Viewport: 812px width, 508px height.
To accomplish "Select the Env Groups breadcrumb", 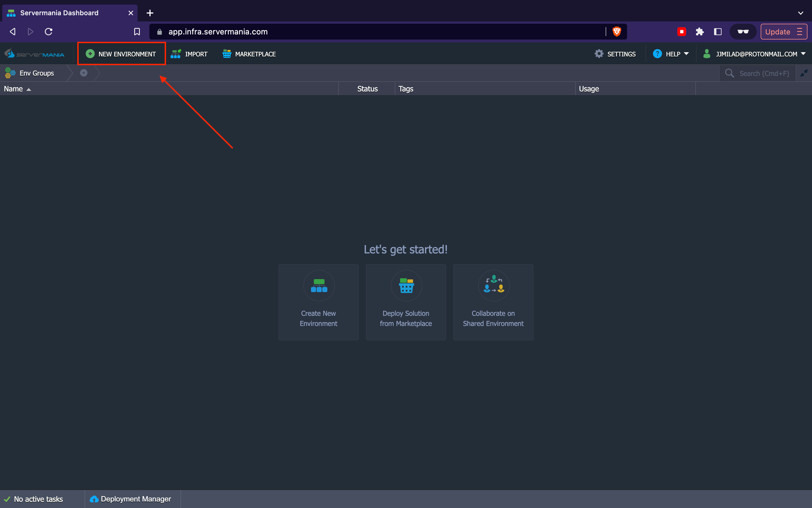I will [30, 73].
